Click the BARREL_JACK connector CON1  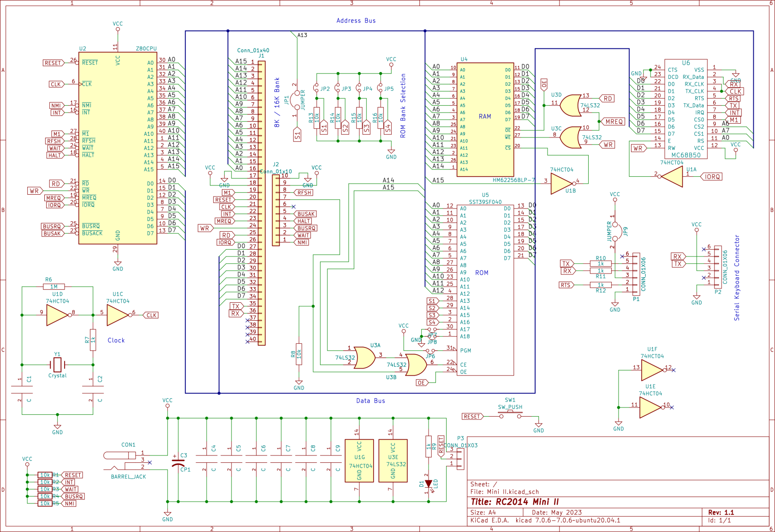click(x=120, y=456)
